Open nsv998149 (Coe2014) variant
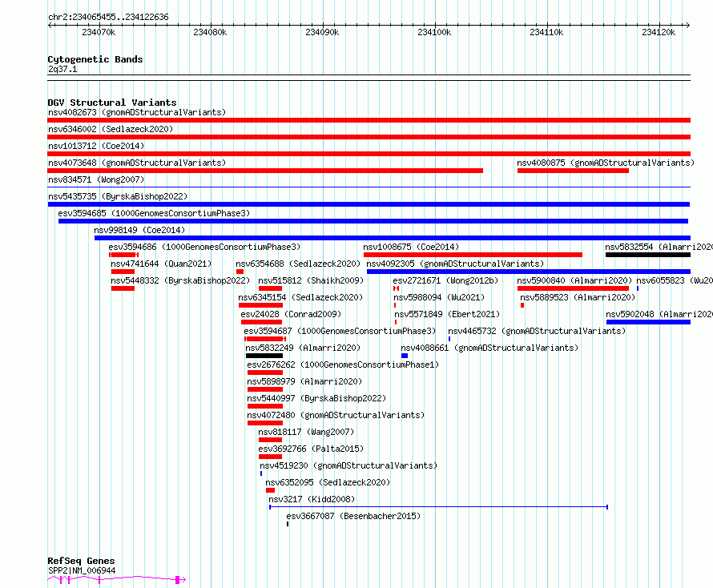713x588 pixels. click(x=139, y=230)
